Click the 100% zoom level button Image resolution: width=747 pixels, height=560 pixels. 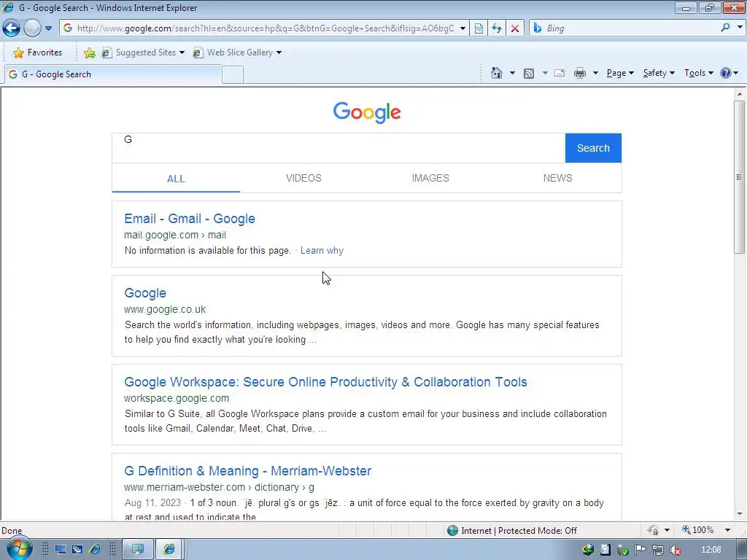coord(698,530)
